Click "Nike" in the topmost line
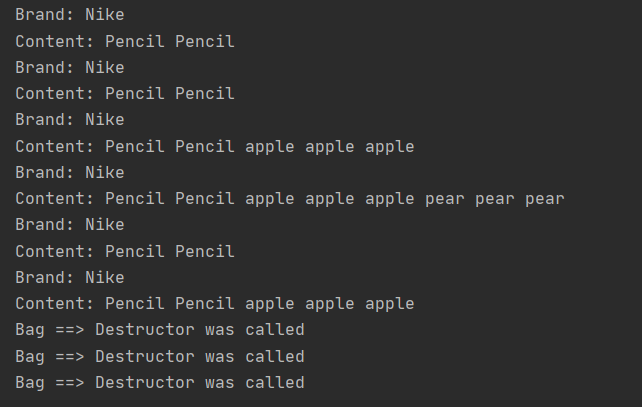The width and height of the screenshot is (642, 407). 105,15
